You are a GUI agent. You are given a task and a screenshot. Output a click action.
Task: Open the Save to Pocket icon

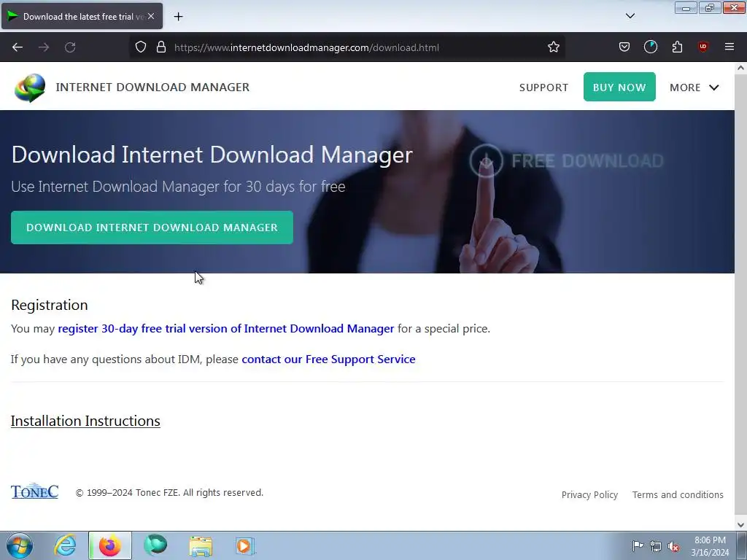624,47
